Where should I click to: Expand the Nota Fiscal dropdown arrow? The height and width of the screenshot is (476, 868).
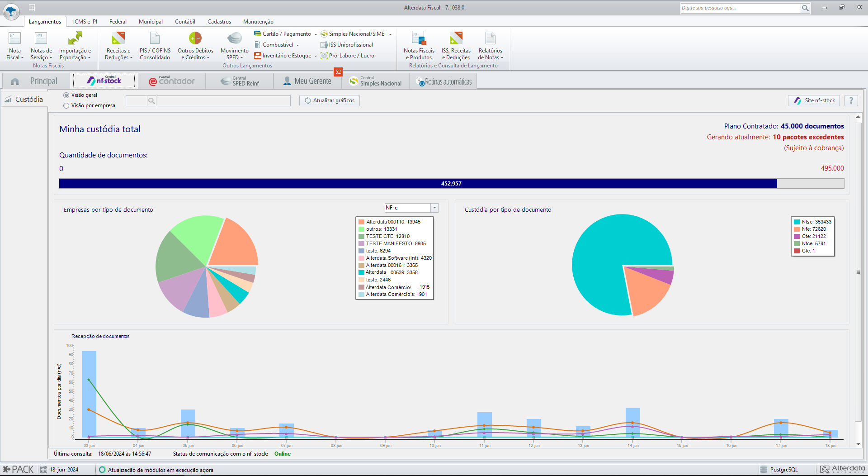click(x=22, y=58)
